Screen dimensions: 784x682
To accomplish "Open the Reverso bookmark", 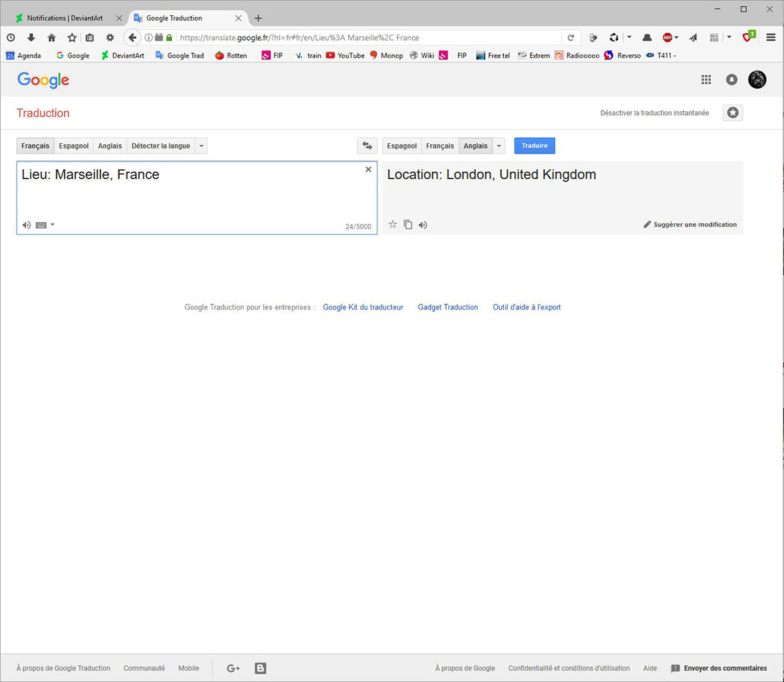I will tap(622, 55).
